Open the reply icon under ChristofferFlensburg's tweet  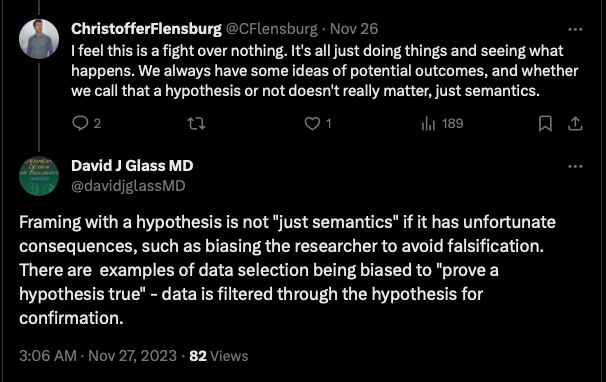coord(80,124)
